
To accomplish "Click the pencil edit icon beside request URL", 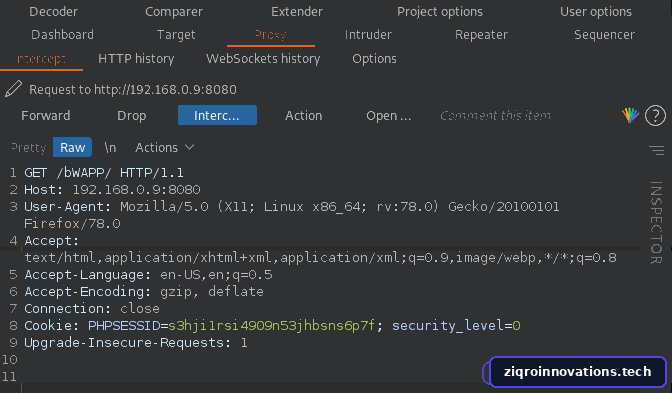I will (x=13, y=89).
